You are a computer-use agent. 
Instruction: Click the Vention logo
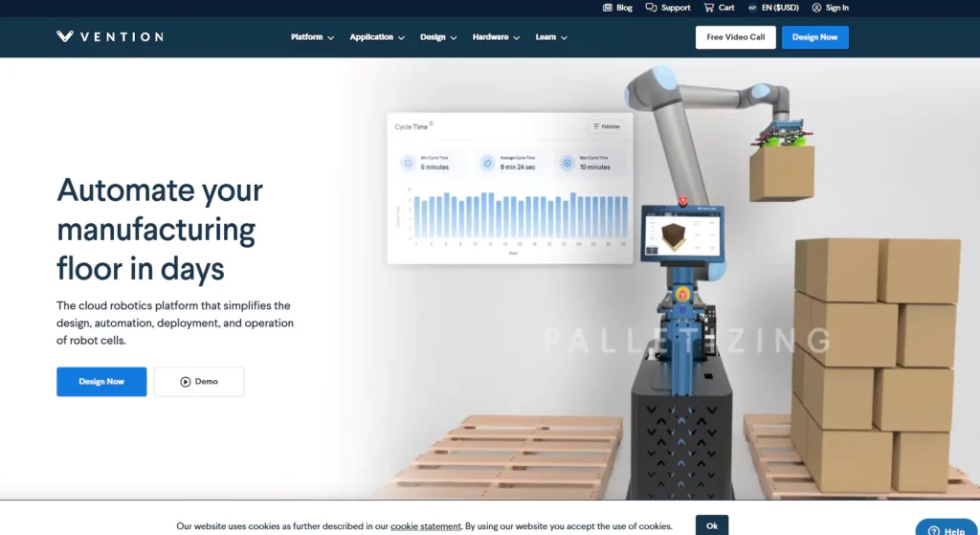[x=110, y=37]
